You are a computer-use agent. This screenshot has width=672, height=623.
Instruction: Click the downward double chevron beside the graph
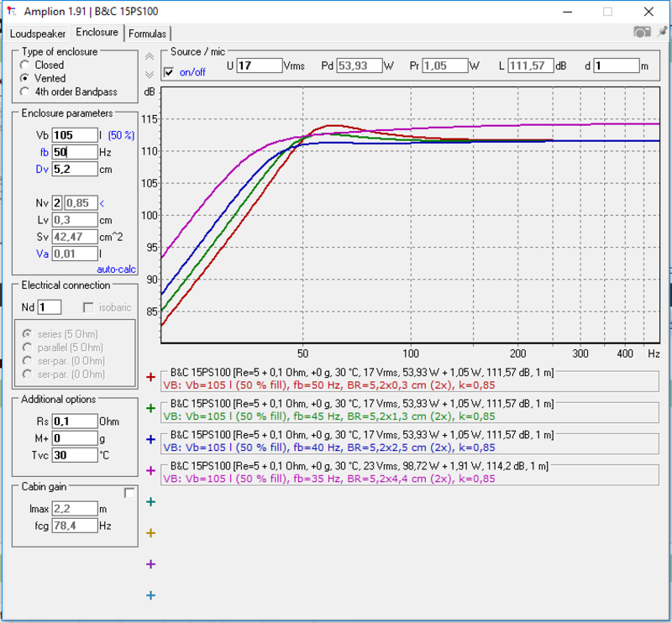tap(150, 75)
